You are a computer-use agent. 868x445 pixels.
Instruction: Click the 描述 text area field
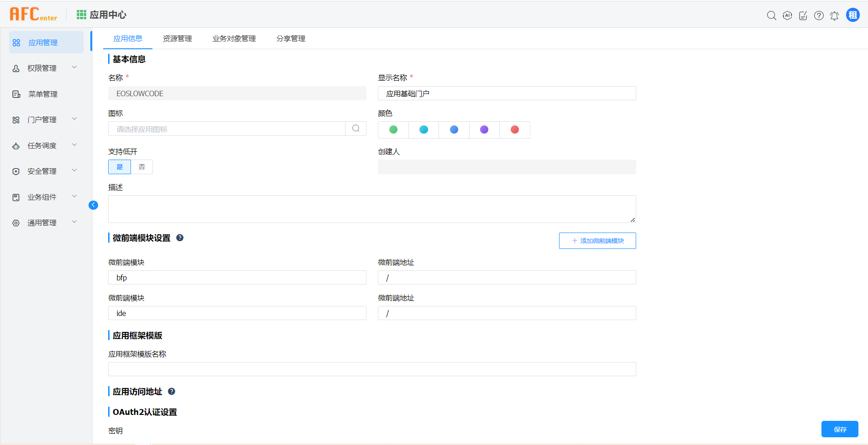371,209
